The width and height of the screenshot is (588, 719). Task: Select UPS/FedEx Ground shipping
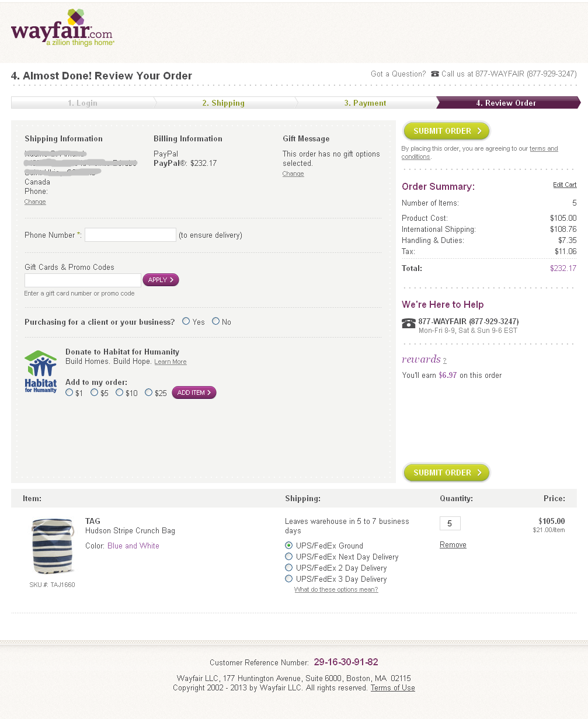[x=288, y=546]
